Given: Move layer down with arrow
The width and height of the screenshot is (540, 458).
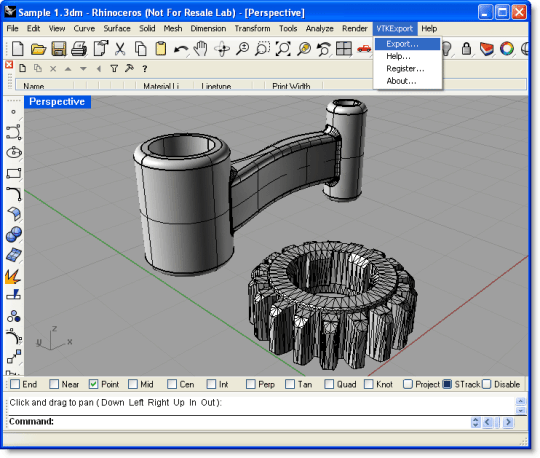Looking at the screenshot, I should click(83, 69).
